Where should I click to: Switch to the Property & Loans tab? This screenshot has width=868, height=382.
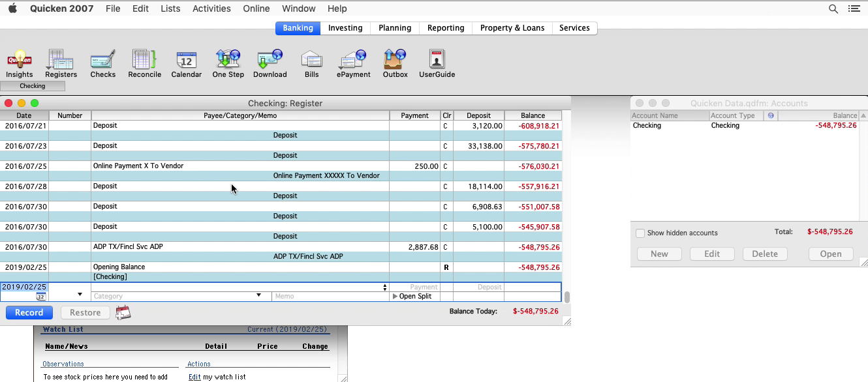(x=512, y=28)
